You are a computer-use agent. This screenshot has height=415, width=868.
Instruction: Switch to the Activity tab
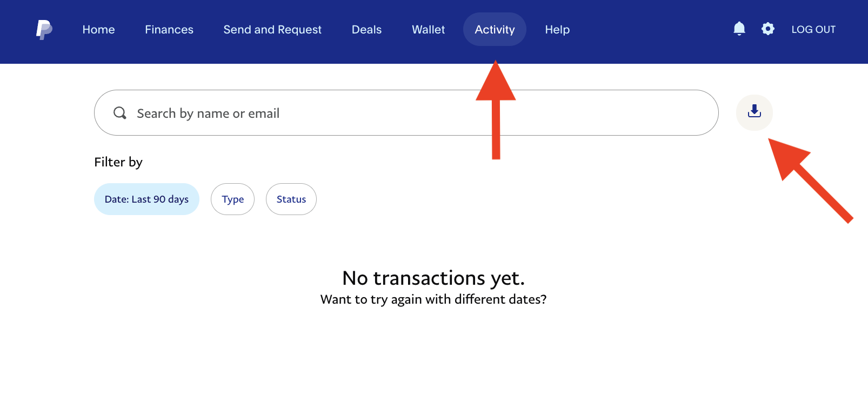[495, 30]
